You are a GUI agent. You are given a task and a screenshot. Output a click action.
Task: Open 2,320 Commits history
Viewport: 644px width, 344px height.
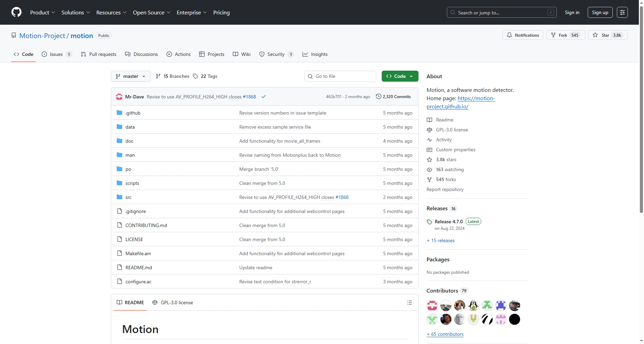[393, 97]
